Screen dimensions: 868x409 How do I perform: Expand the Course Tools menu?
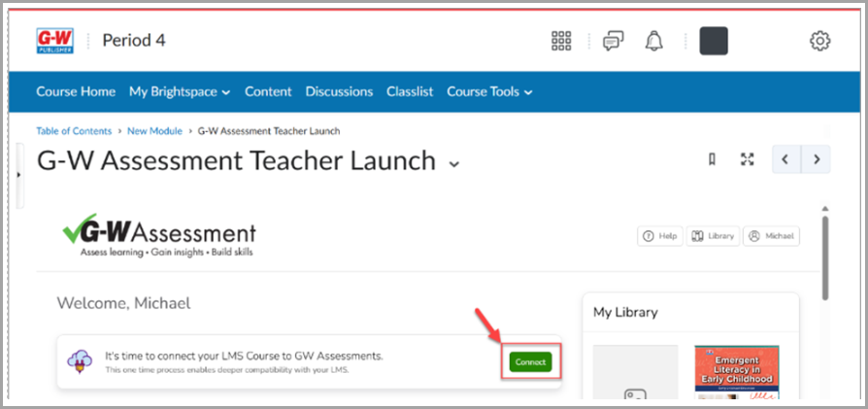coord(489,91)
